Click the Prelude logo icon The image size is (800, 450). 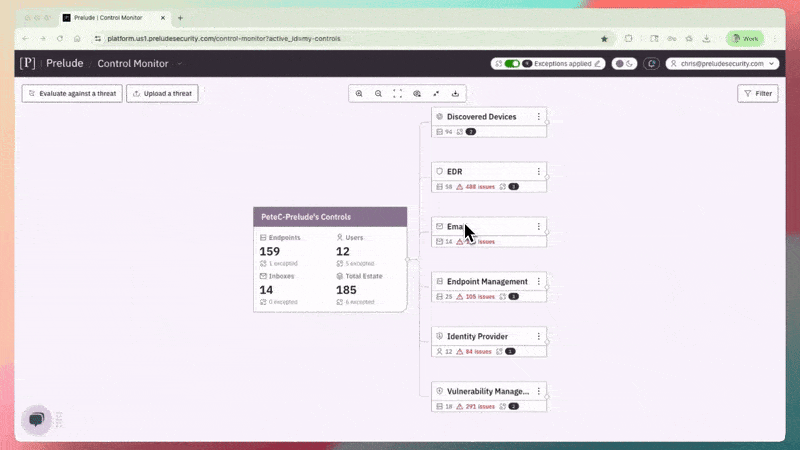coord(28,63)
